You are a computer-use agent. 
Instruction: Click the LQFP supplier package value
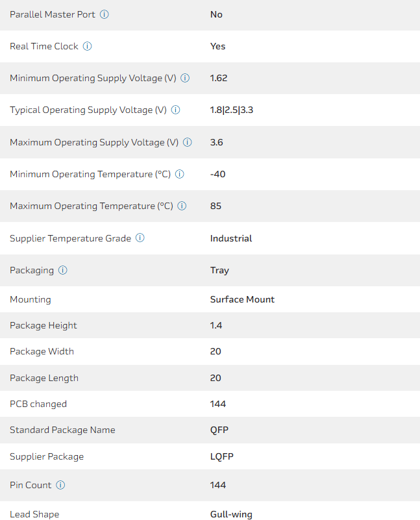coord(221,456)
